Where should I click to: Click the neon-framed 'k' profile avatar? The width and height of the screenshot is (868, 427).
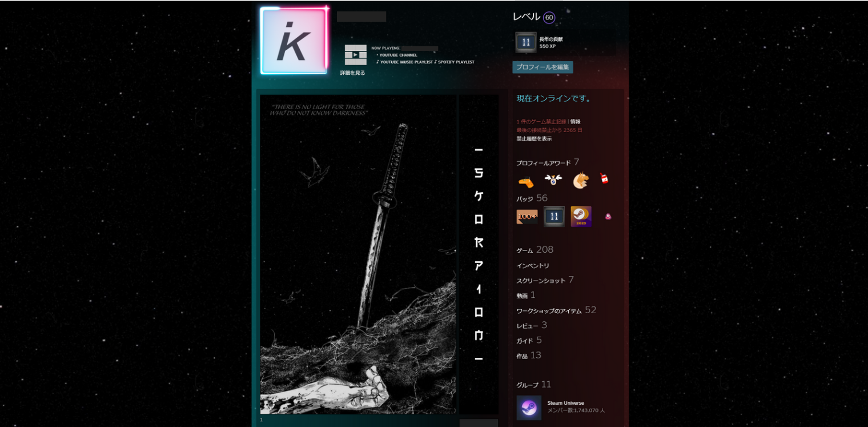coord(294,39)
